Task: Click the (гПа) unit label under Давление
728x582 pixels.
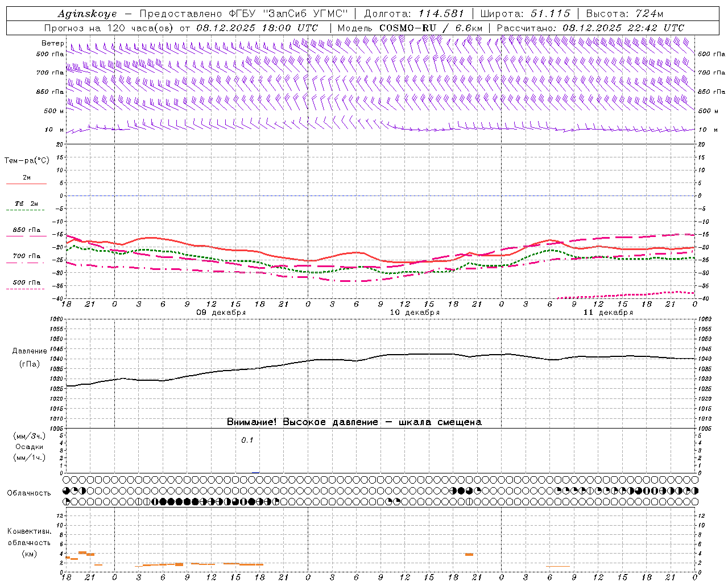Action: pos(30,364)
